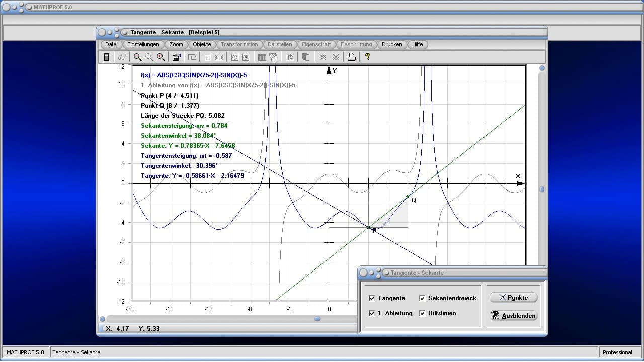Click the glasses view icon
644x362 pixels.
122,57
